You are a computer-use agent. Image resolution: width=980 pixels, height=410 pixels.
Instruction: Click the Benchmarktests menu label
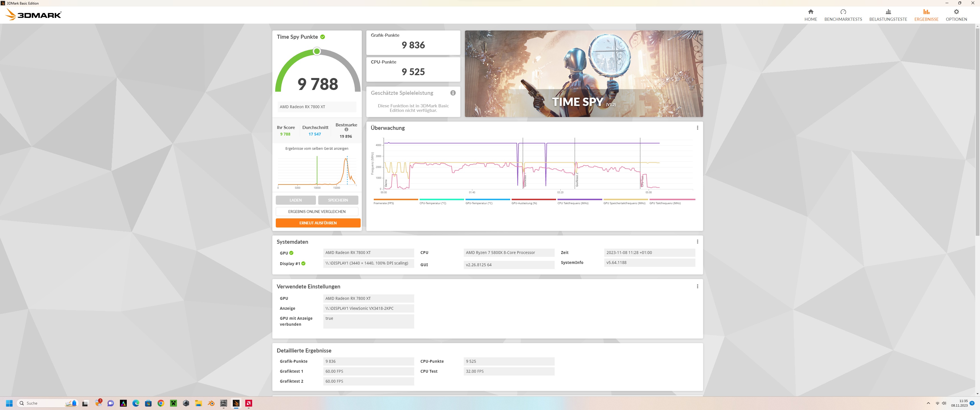[843, 19]
